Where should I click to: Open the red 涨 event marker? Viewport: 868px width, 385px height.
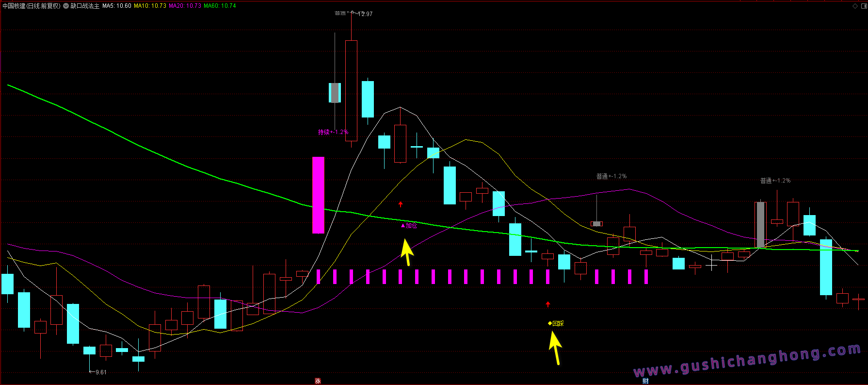click(x=318, y=381)
